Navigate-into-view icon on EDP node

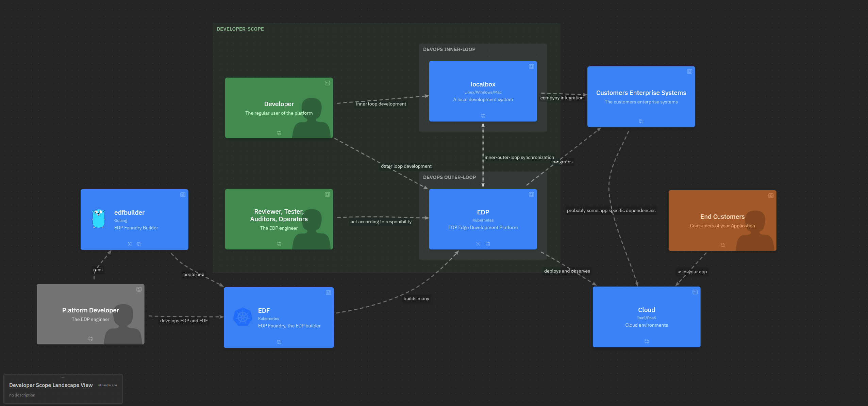point(478,244)
